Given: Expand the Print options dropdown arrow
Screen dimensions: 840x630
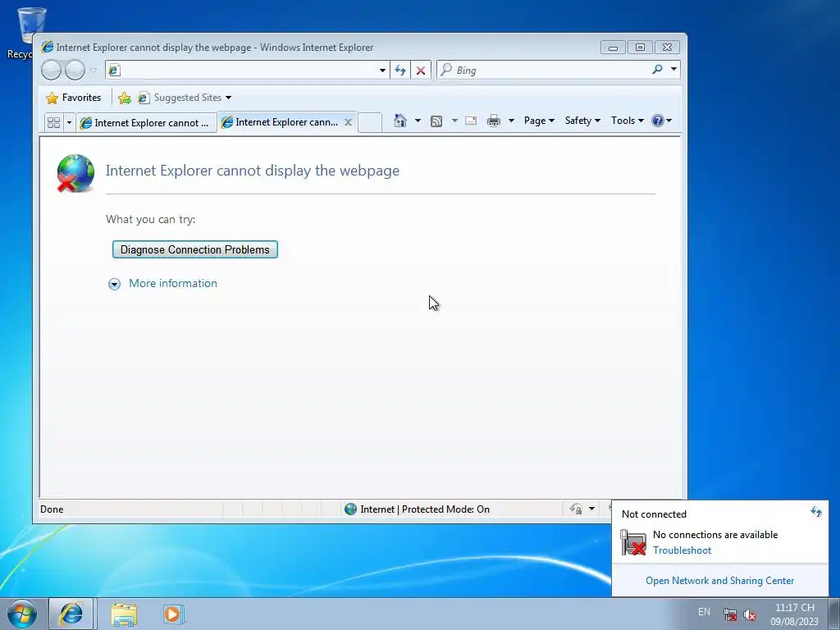Looking at the screenshot, I should [511, 121].
